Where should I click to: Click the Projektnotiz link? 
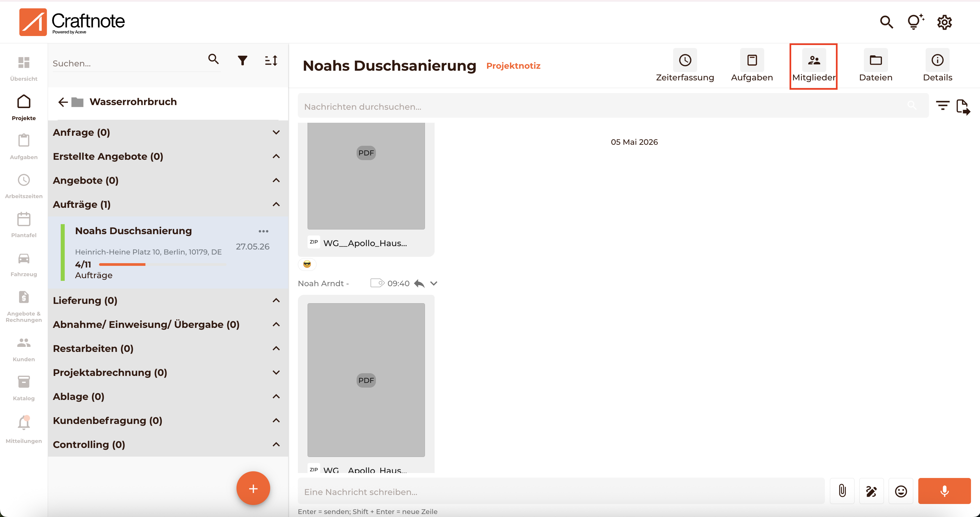pos(513,66)
